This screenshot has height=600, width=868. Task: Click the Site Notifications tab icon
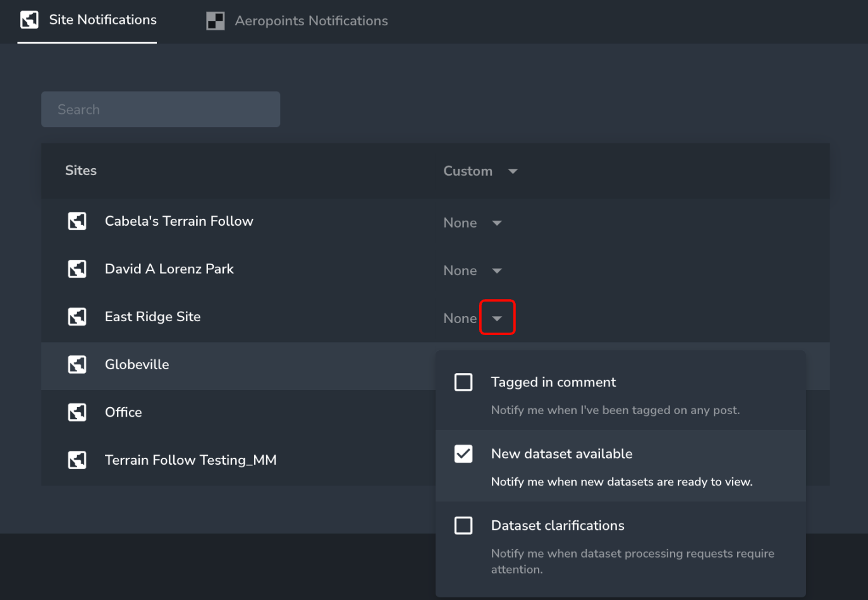tap(29, 20)
